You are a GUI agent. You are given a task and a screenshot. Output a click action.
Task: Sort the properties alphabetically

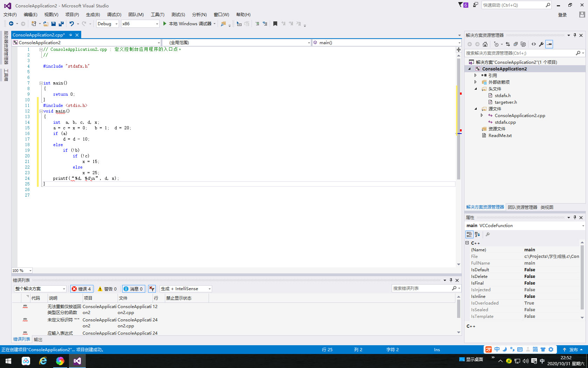pyautogui.click(x=477, y=234)
